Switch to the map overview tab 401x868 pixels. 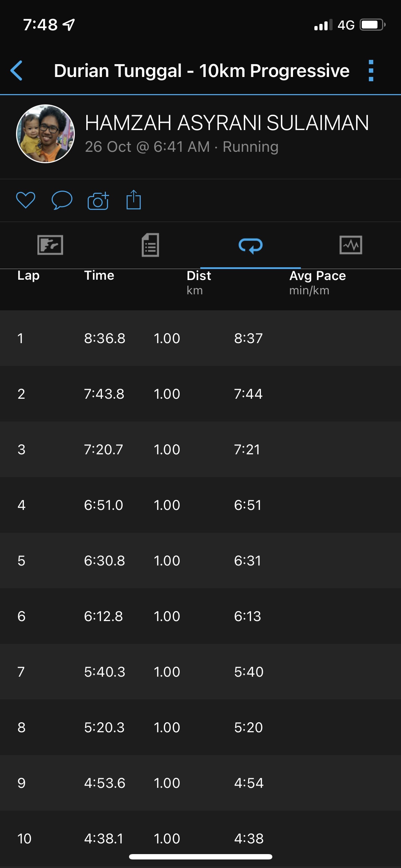[x=50, y=245]
